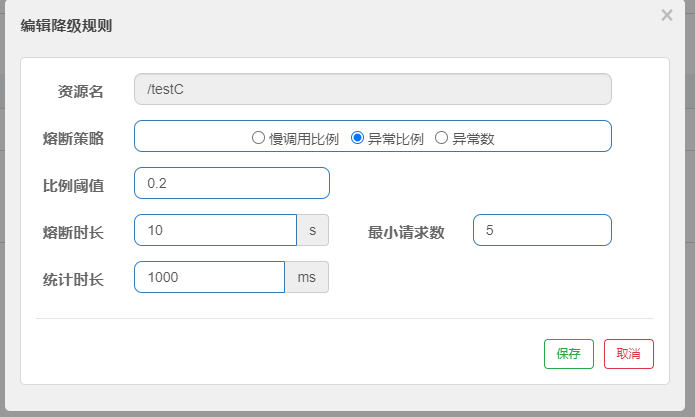This screenshot has width=695, height=417.
Task: Select the 慢调用比例 radio option
Action: pos(258,138)
